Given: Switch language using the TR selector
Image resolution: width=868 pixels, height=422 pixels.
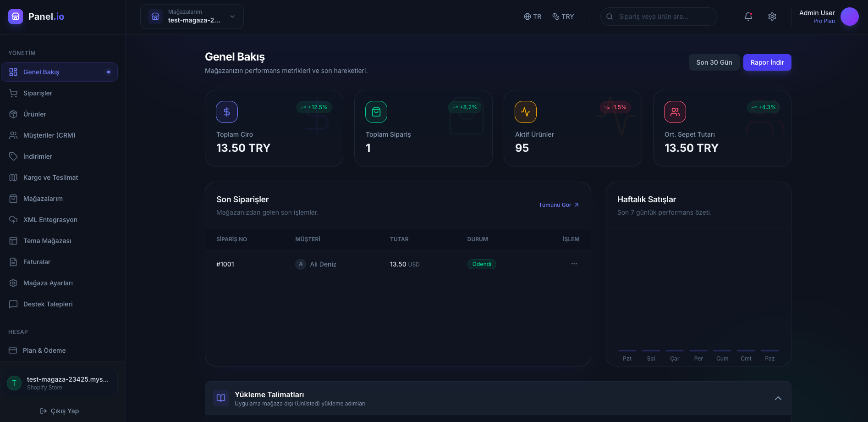Looking at the screenshot, I should (533, 16).
